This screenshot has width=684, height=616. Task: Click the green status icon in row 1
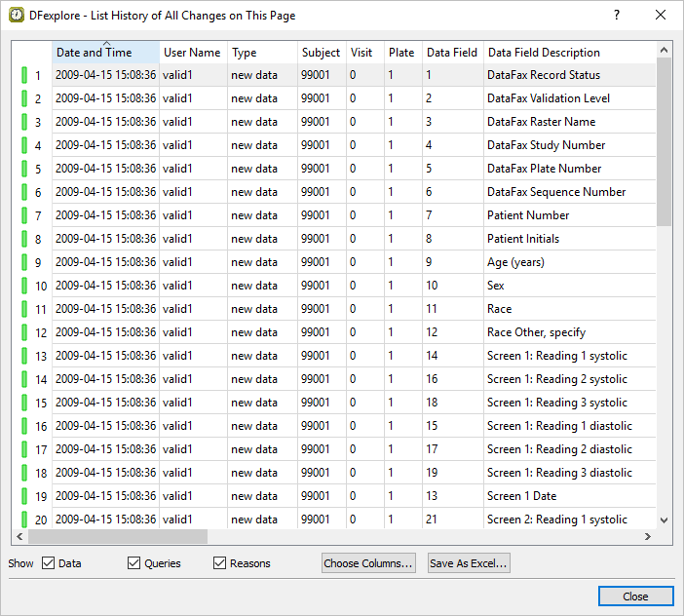tap(24, 75)
